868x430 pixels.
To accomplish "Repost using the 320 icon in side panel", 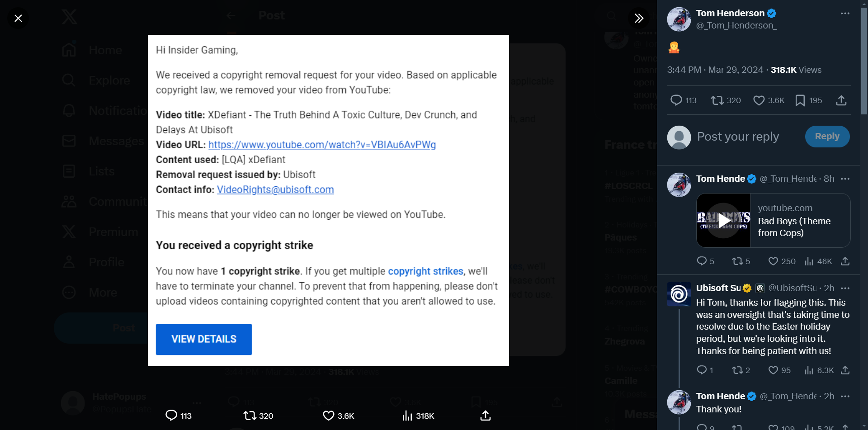I will coord(726,100).
